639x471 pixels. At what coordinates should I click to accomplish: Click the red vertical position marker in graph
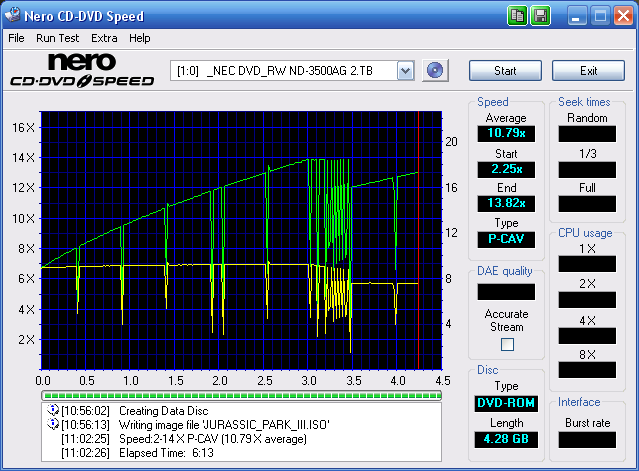419,240
